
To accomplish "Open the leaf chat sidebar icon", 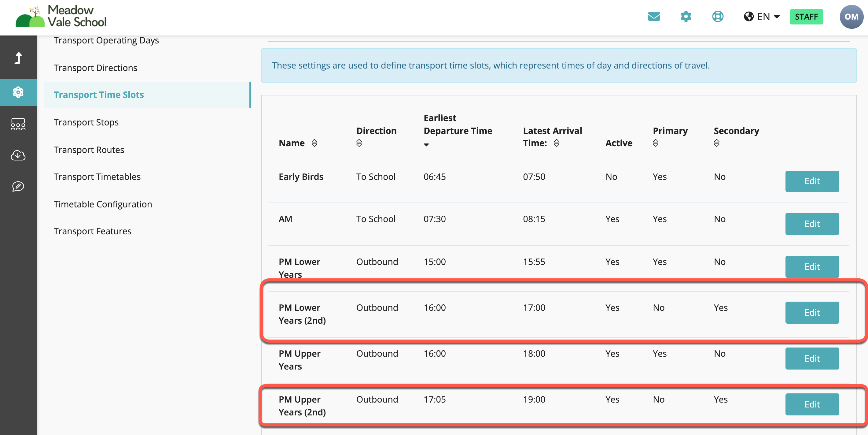I will [18, 186].
